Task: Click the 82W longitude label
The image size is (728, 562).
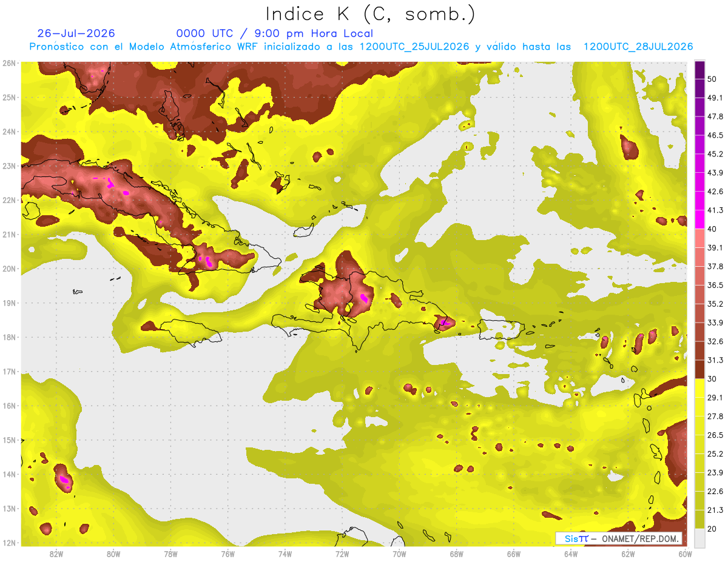Action: click(56, 554)
